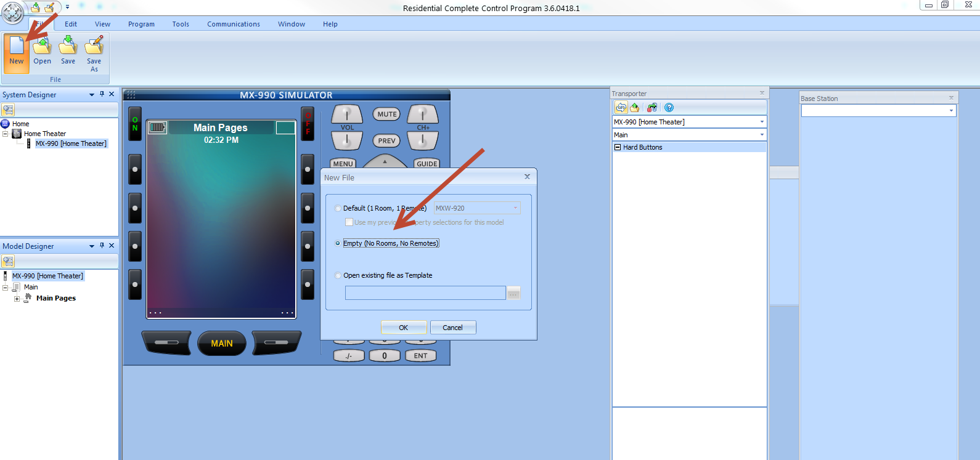Click the simulator PREV button
This screenshot has width=980, height=460.
[x=387, y=140]
